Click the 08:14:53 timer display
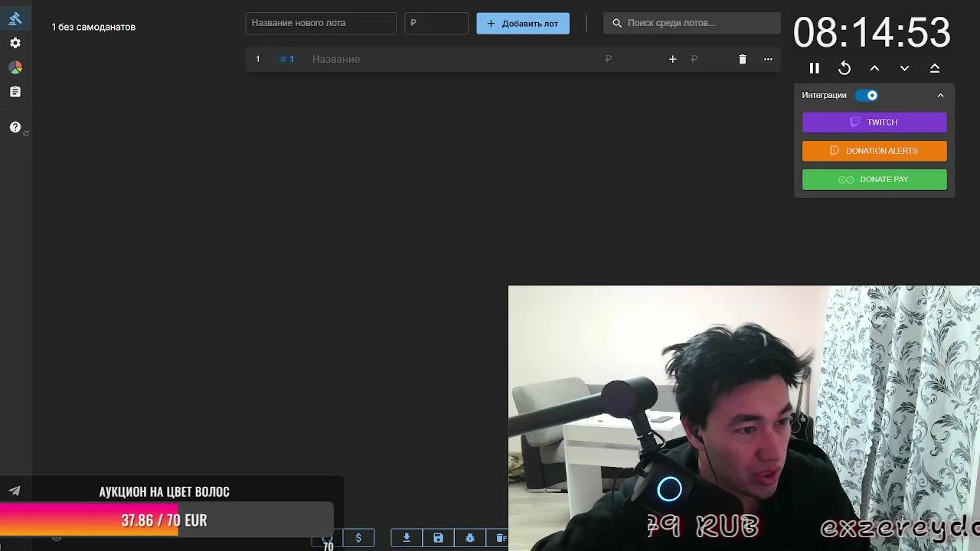The image size is (980, 551). [x=871, y=33]
